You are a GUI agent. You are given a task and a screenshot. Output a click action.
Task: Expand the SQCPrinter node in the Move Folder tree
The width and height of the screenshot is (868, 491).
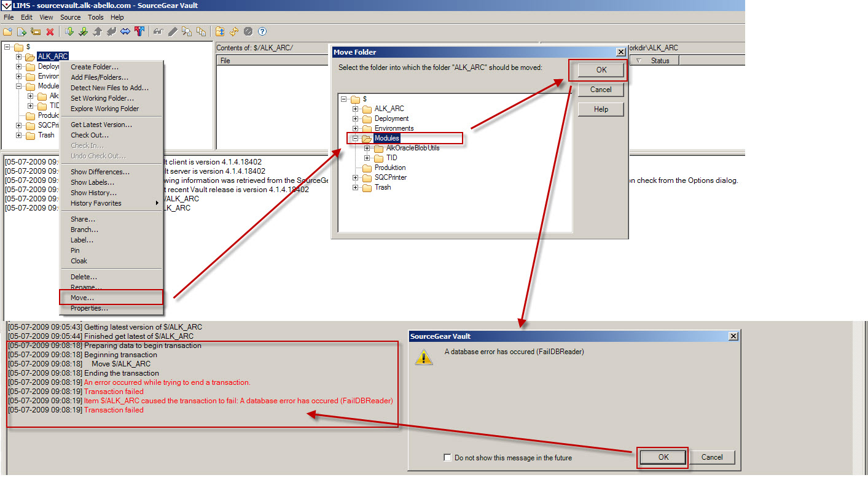click(356, 177)
